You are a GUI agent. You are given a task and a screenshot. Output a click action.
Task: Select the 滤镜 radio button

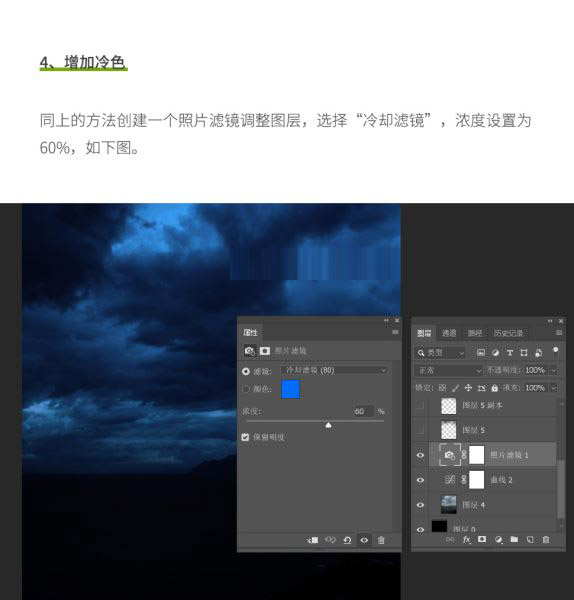[x=246, y=371]
